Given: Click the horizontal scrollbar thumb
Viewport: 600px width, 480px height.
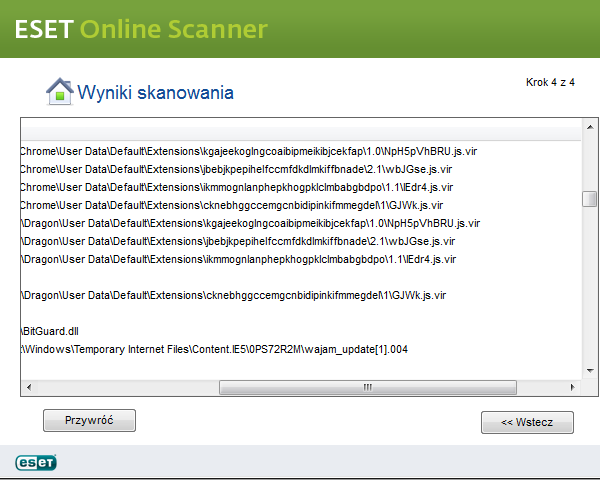Looking at the screenshot, I should click(368, 387).
